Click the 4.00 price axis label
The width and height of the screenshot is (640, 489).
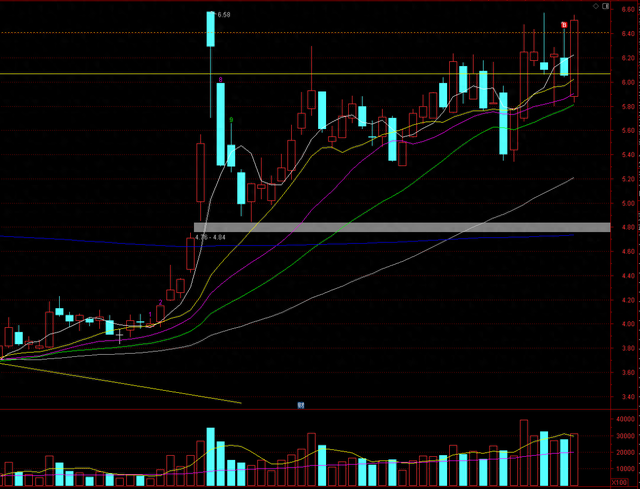click(627, 324)
